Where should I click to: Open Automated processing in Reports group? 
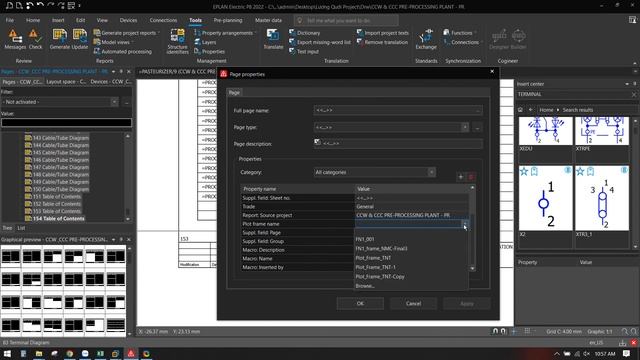122,52
